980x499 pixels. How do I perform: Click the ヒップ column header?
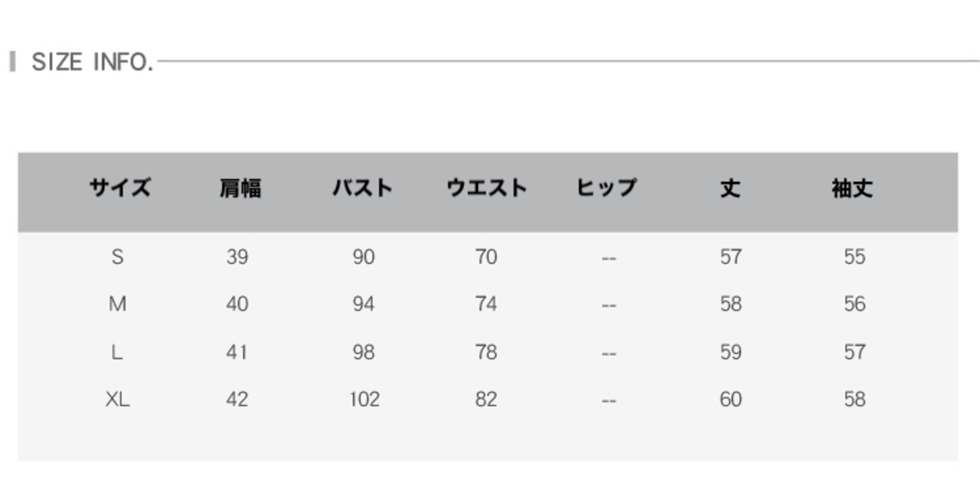tap(606, 188)
